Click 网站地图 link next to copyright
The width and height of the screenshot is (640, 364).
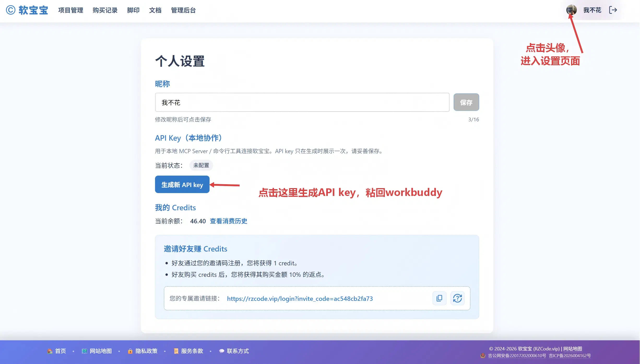click(x=573, y=349)
